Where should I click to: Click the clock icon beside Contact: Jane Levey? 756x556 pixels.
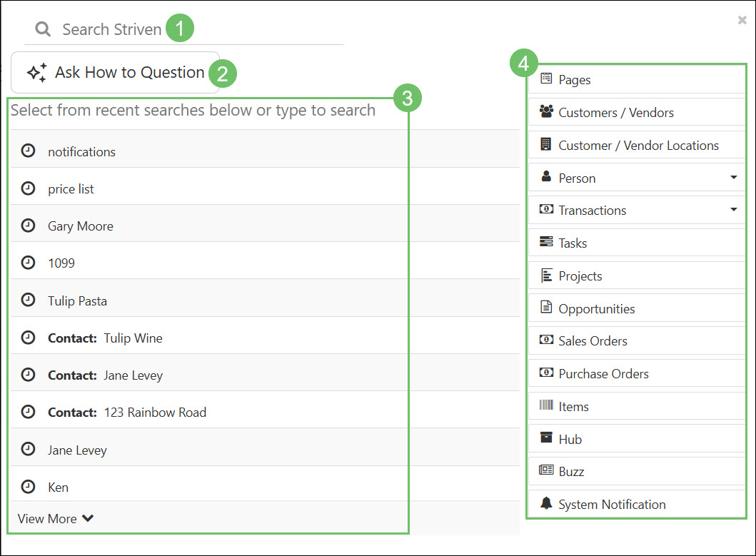pos(29,375)
